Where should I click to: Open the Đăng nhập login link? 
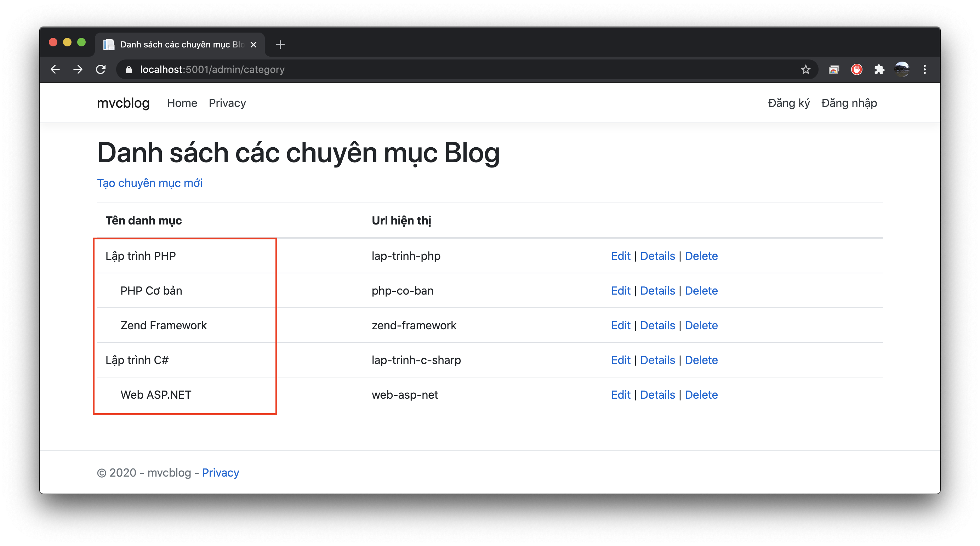[849, 103]
